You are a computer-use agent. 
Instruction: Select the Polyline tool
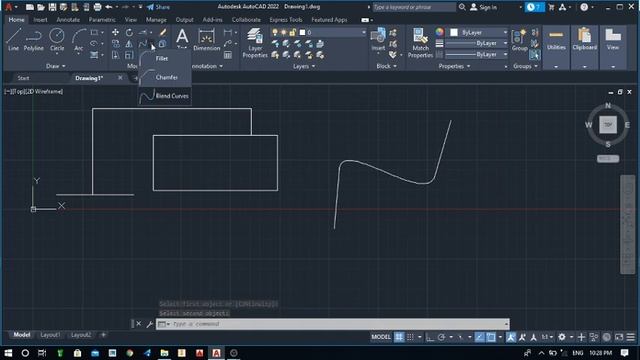tap(33, 40)
